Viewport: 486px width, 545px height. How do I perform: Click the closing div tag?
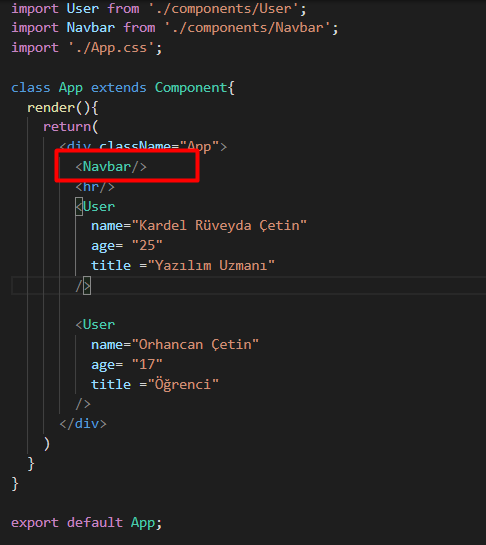[83, 424]
